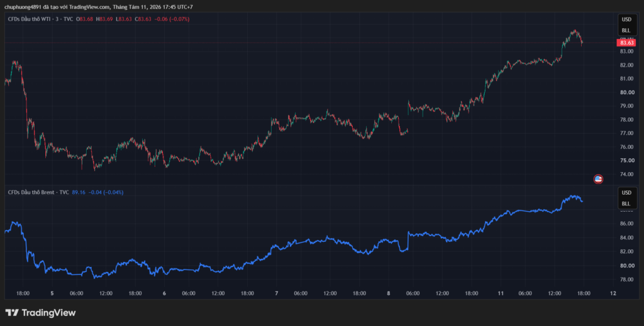Click 78.00 on the WTI price axis
The height and width of the screenshot is (326, 644).
pos(626,120)
